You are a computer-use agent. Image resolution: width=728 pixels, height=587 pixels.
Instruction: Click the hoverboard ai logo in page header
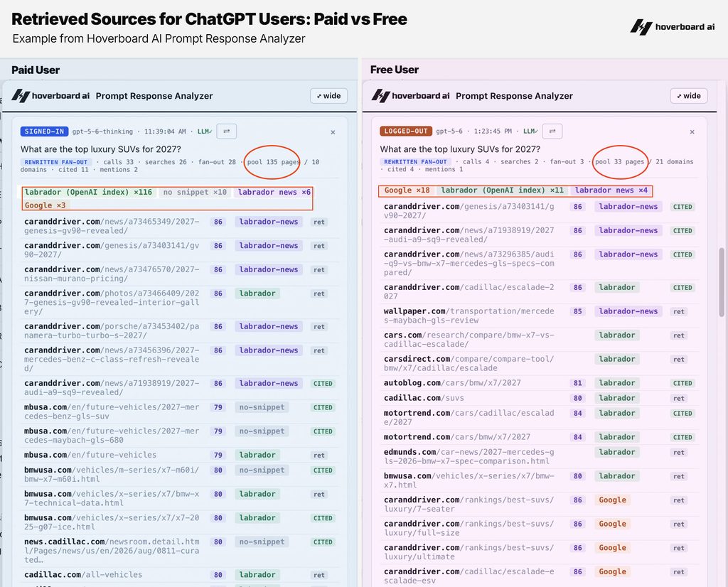(x=673, y=27)
